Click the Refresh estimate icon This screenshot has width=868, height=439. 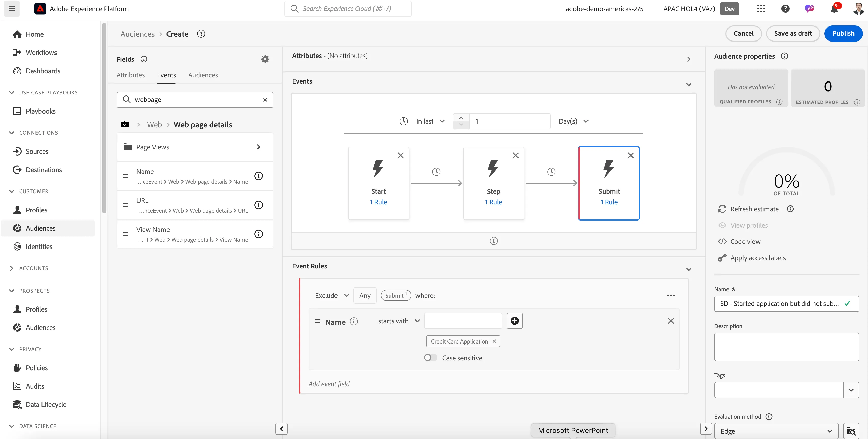pos(722,209)
